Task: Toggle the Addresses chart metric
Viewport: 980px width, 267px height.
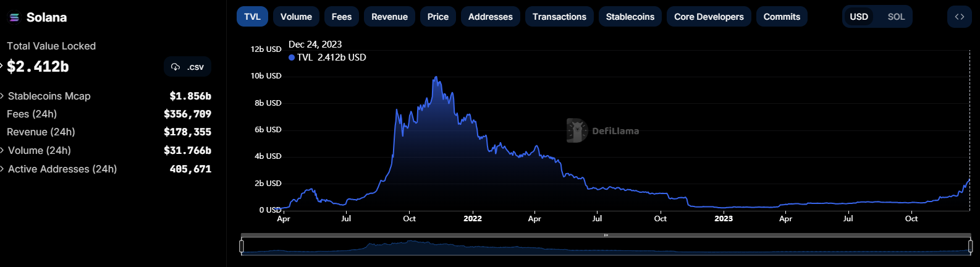Action: tap(491, 17)
